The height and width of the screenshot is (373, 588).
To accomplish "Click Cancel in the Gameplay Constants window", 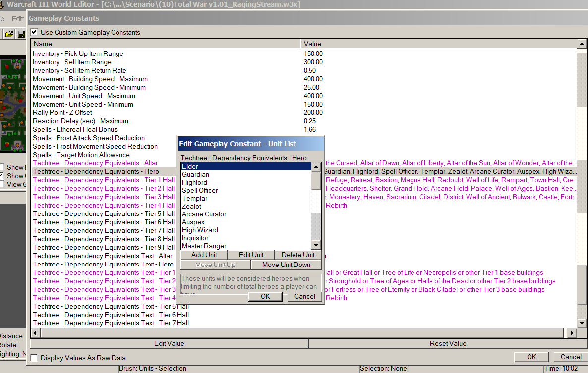I will pyautogui.click(x=571, y=357).
